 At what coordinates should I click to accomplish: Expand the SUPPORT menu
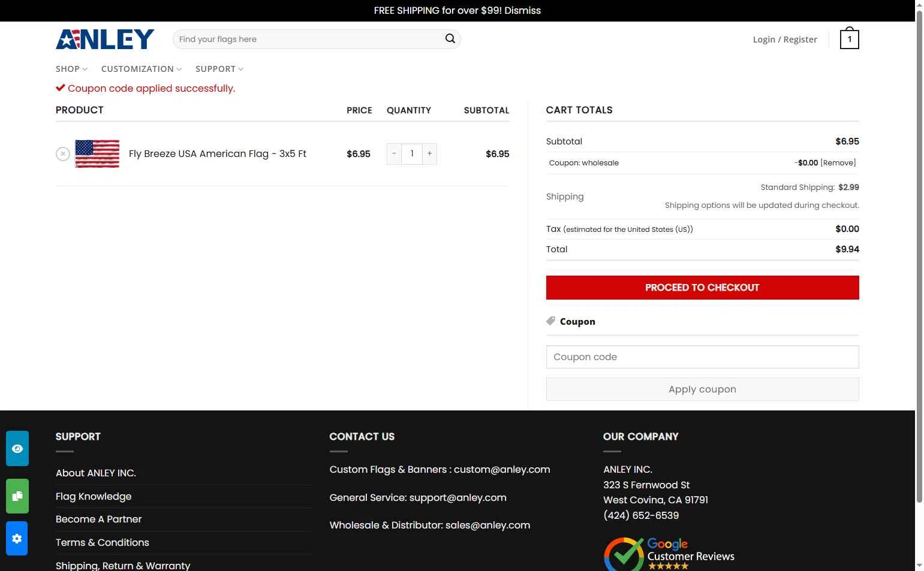coord(219,69)
